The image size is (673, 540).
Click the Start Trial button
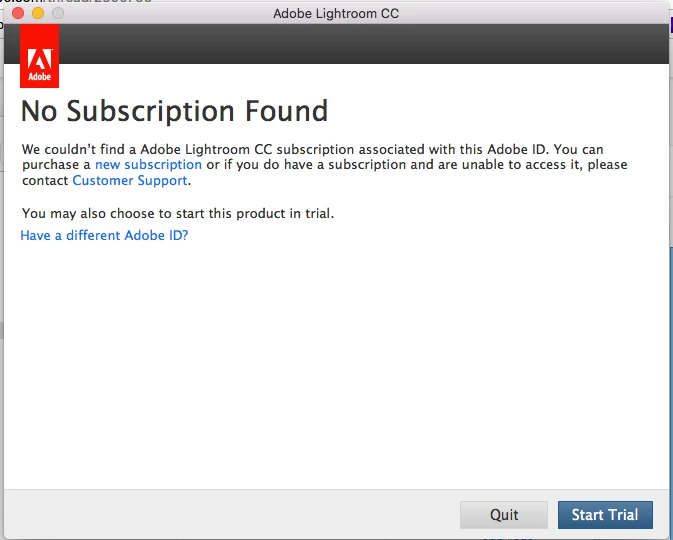[605, 515]
